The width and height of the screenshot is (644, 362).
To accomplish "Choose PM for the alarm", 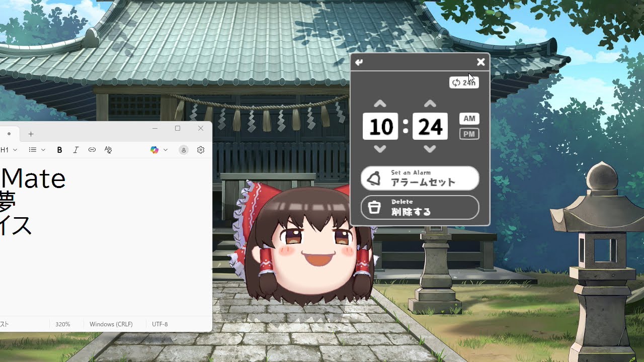I will [469, 134].
